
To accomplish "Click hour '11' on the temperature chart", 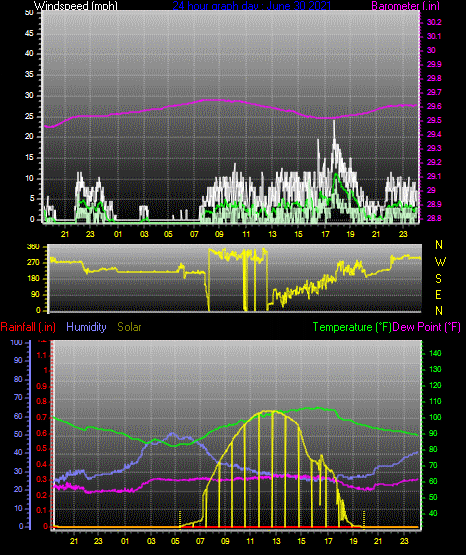I will [250, 541].
